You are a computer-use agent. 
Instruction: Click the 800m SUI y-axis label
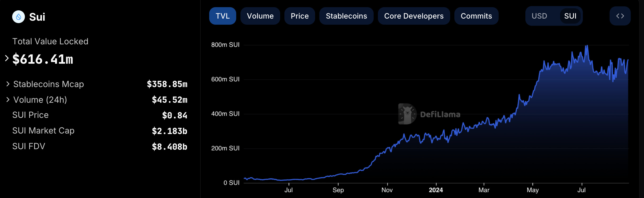tap(225, 45)
